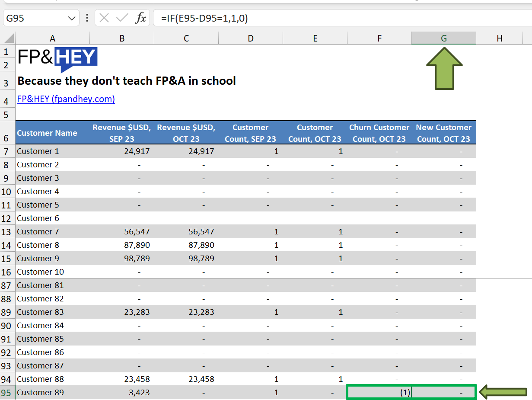
Task: Click the upward green arrow above column G
Action: (444, 69)
